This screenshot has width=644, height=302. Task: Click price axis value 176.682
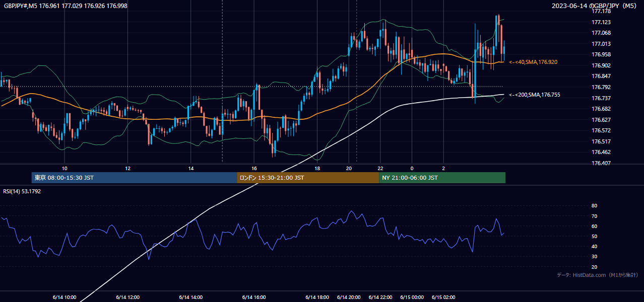(x=601, y=109)
